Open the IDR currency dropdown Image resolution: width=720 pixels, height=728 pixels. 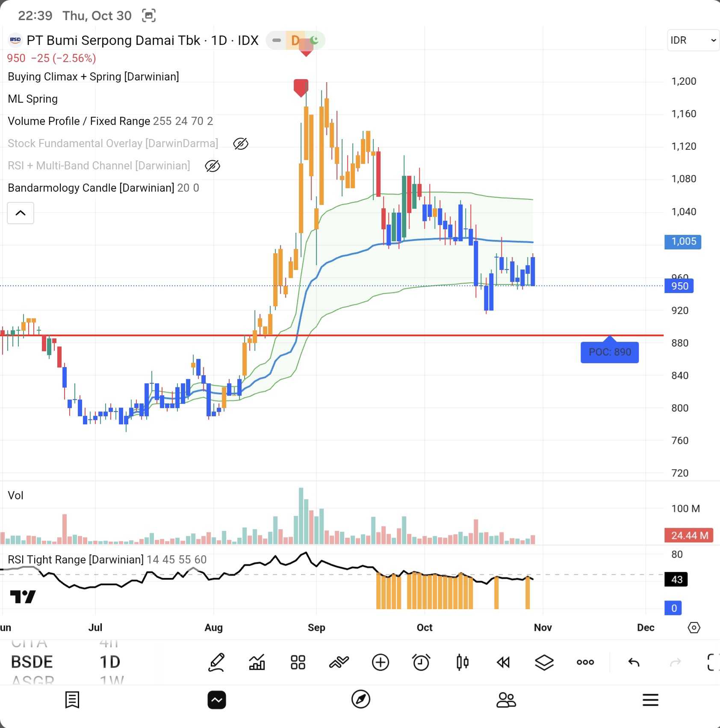pyautogui.click(x=693, y=40)
